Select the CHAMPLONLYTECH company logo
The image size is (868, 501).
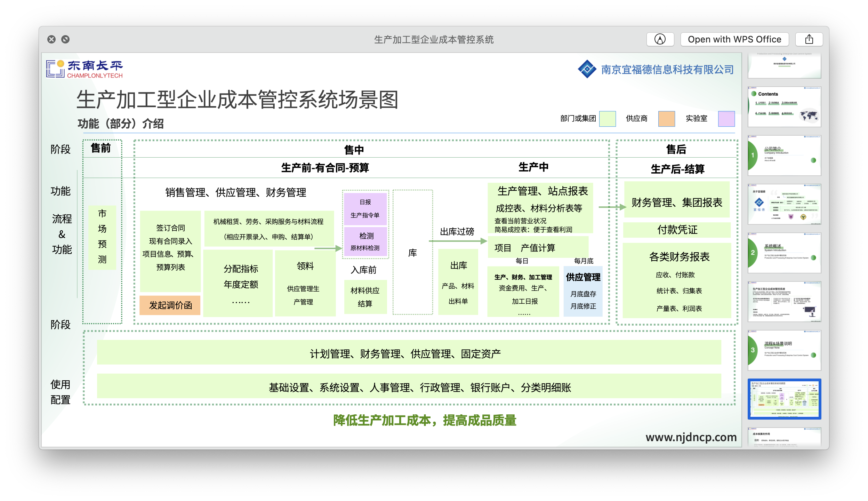pyautogui.click(x=85, y=69)
